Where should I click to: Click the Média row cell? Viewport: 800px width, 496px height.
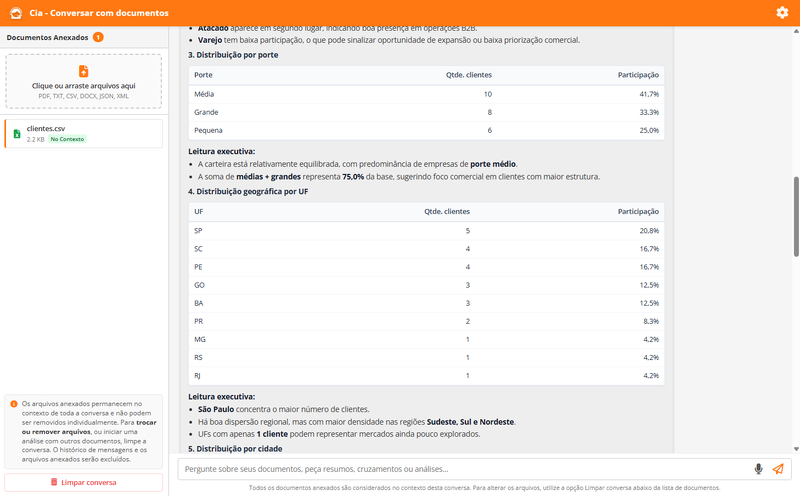(204, 94)
